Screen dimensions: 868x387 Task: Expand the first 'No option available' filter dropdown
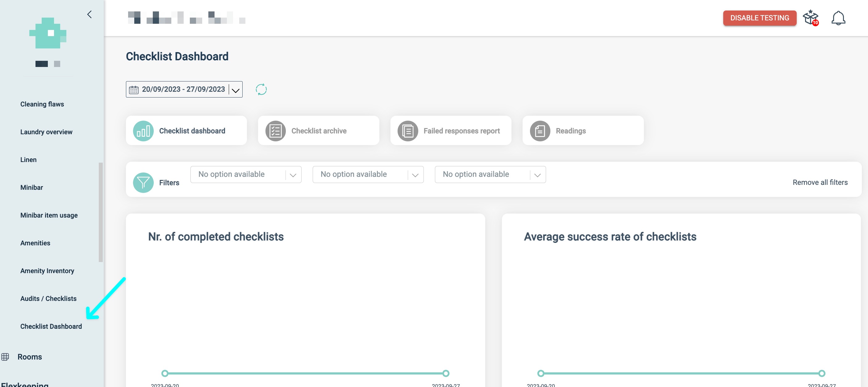[x=246, y=174]
